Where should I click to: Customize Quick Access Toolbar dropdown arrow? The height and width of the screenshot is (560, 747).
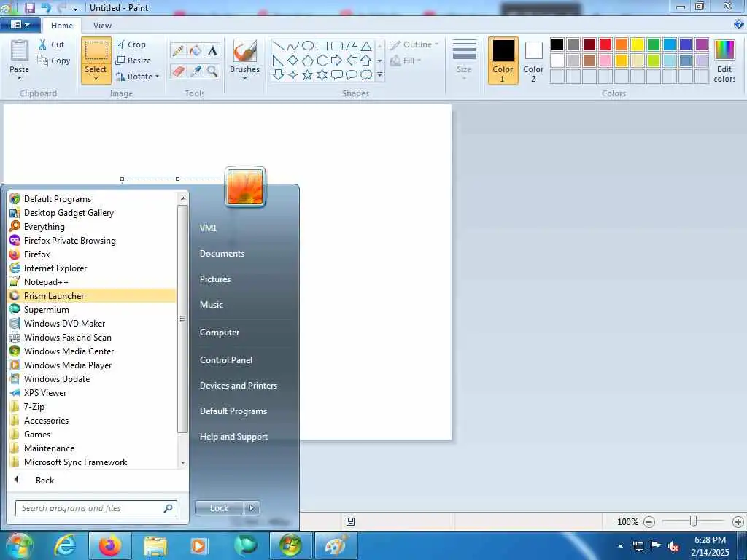75,9
